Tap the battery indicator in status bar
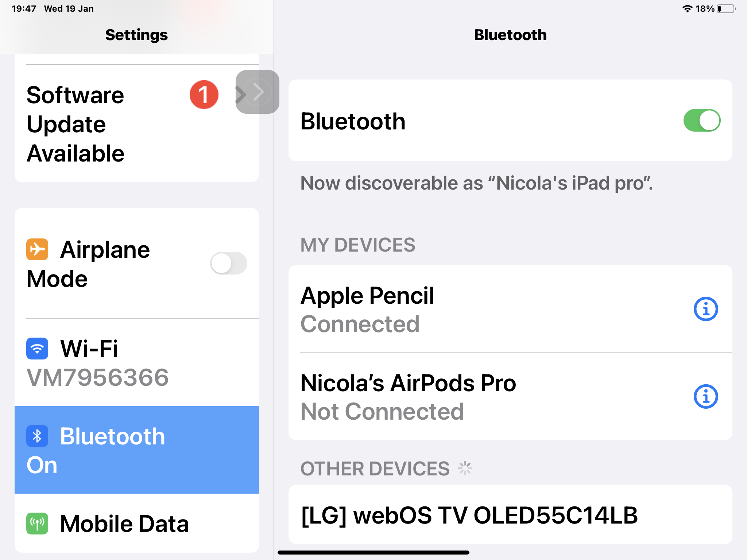Screen dimensions: 747x560 click(x=726, y=9)
